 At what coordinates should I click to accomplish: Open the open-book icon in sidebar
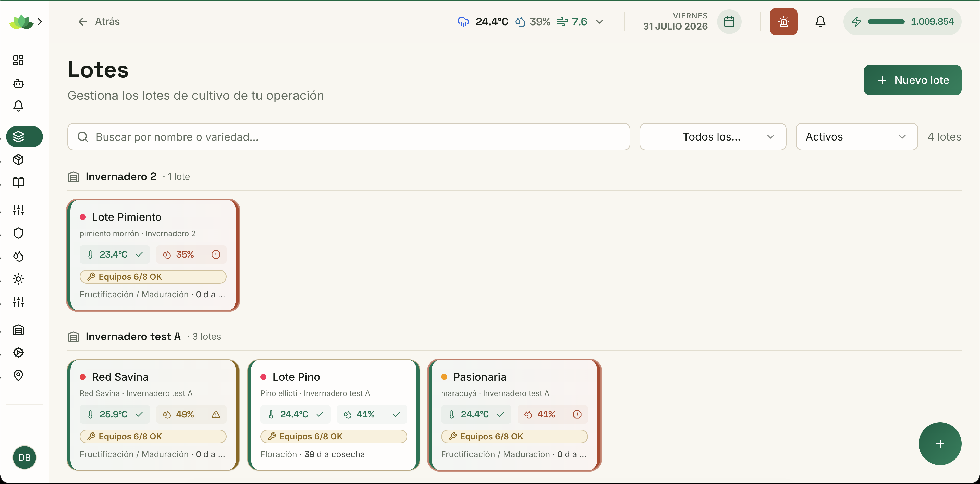pos(18,183)
